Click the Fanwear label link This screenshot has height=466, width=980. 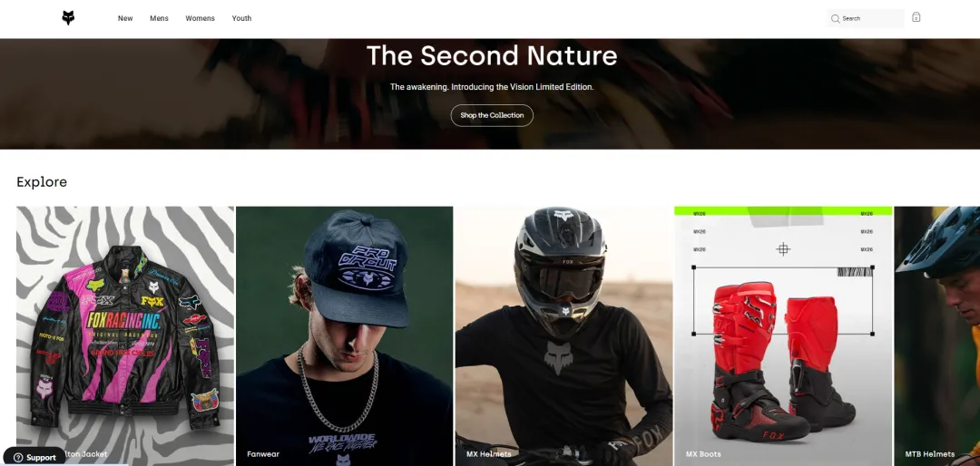(263, 454)
